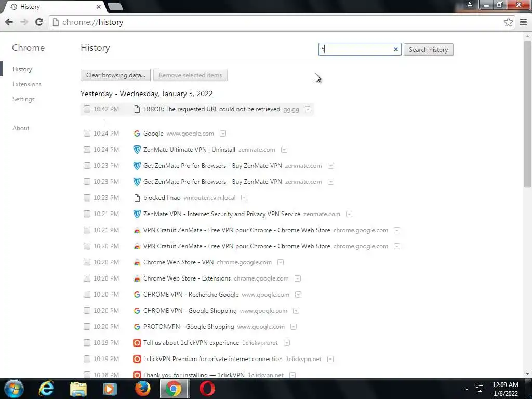This screenshot has height=399, width=532.
Task: Click the scrollbar up arrow
Action: [x=527, y=36]
